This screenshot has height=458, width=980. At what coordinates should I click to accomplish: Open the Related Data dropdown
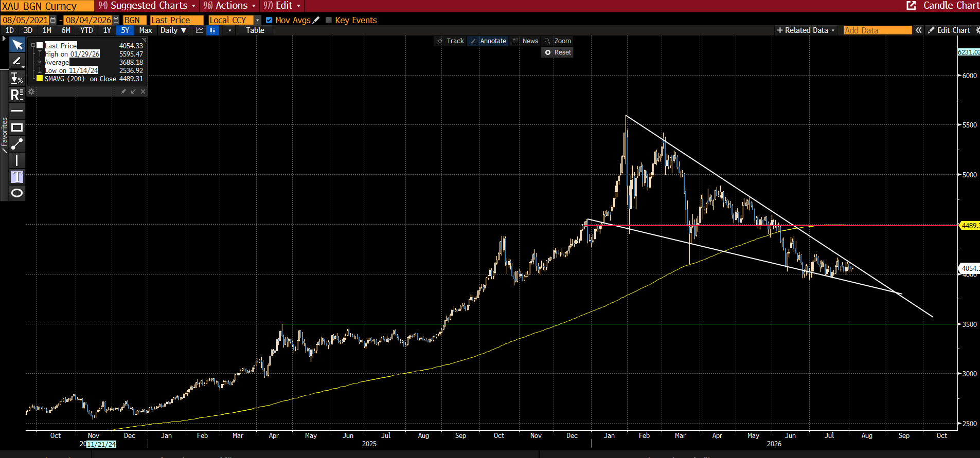coord(806,30)
